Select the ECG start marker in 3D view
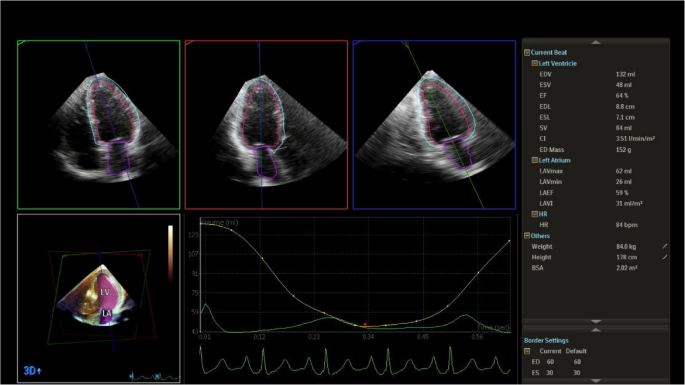Viewport: 685px width, 385px height. coord(131,376)
